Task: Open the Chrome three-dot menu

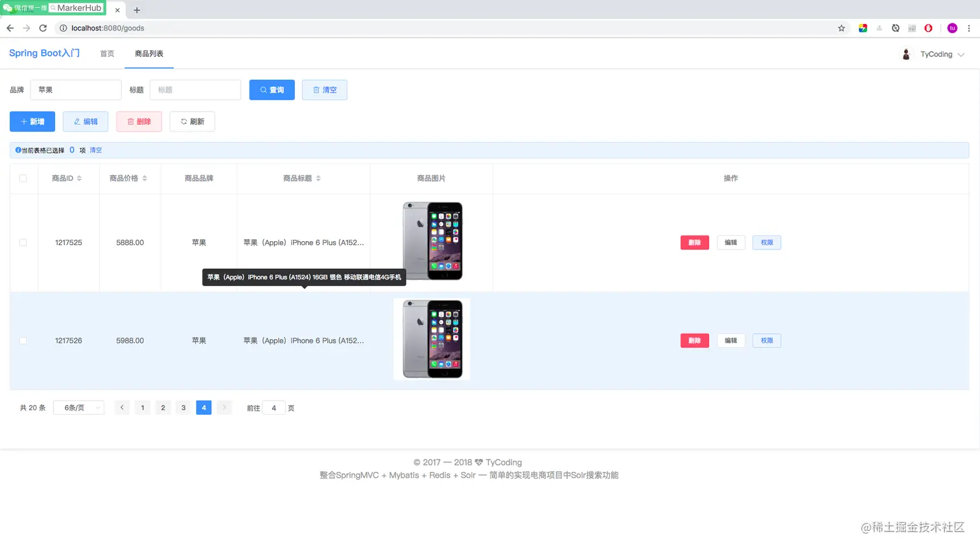Action: (969, 28)
